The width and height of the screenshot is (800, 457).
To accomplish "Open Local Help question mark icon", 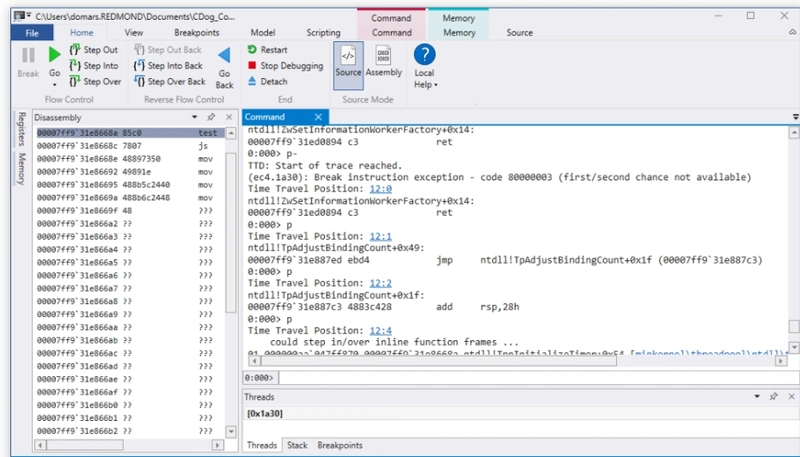I will coord(424,55).
